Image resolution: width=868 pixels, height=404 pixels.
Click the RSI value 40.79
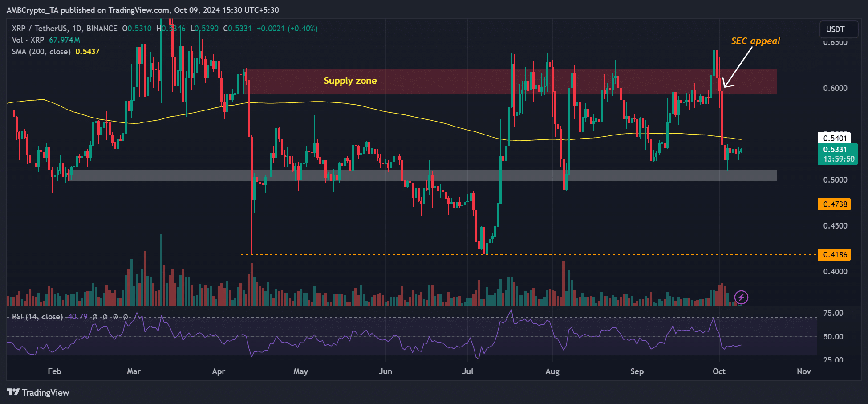[x=77, y=317]
